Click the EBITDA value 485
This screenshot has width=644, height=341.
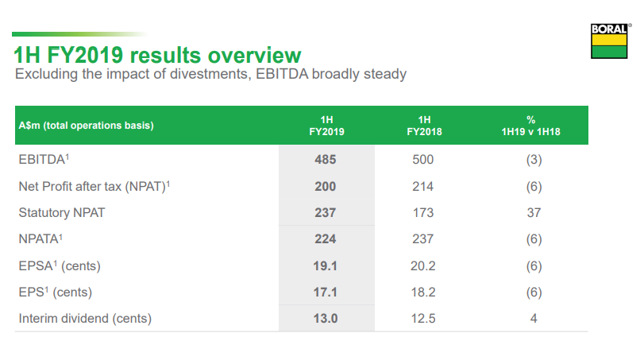[326, 160]
